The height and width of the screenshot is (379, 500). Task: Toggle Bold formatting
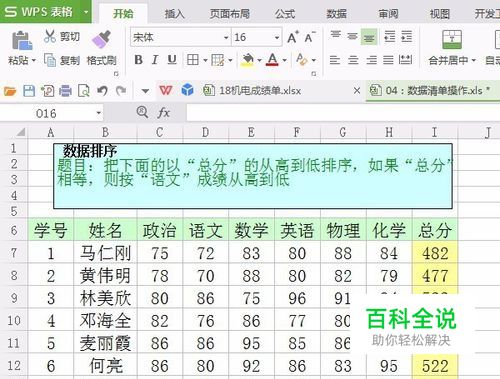(138, 60)
